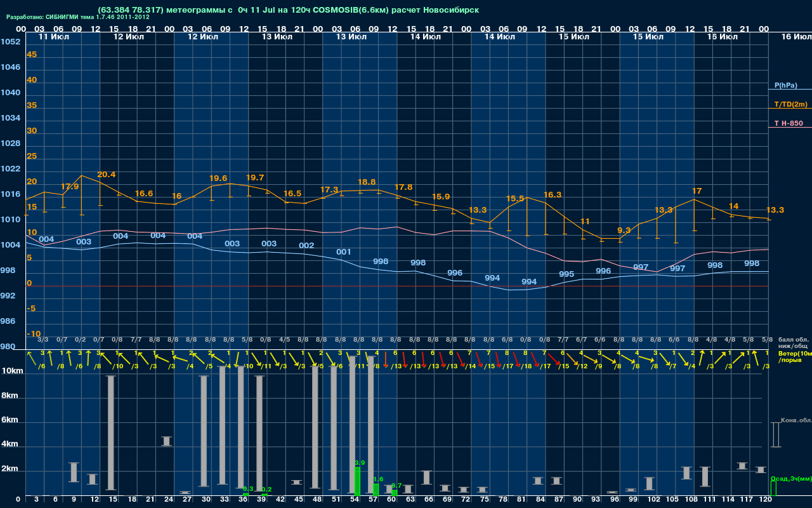Click the 1022 pressure axis label

(10, 169)
